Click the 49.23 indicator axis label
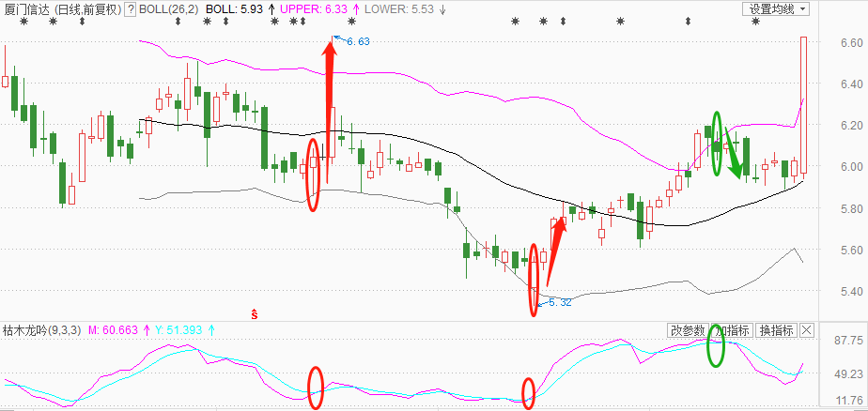Screen dimensions: 868x411 click(848, 374)
